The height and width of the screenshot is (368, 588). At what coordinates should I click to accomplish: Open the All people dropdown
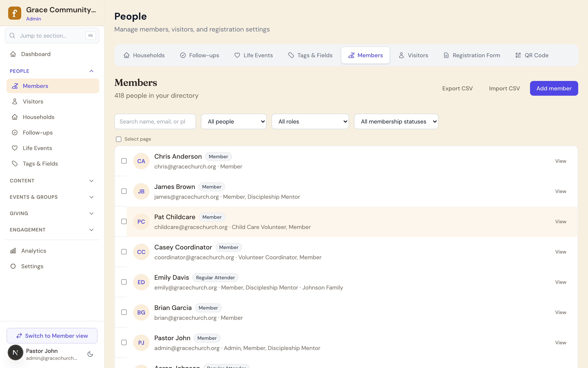tap(234, 121)
